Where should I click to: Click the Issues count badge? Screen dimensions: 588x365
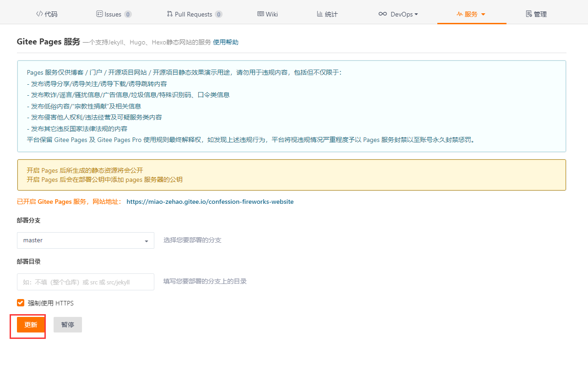128,14
